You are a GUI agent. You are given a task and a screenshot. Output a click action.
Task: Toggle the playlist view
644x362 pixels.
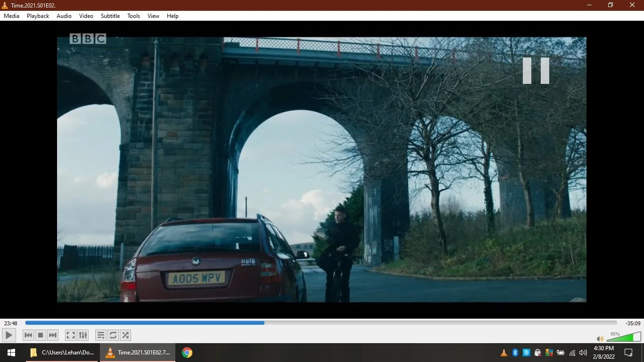[x=101, y=335]
